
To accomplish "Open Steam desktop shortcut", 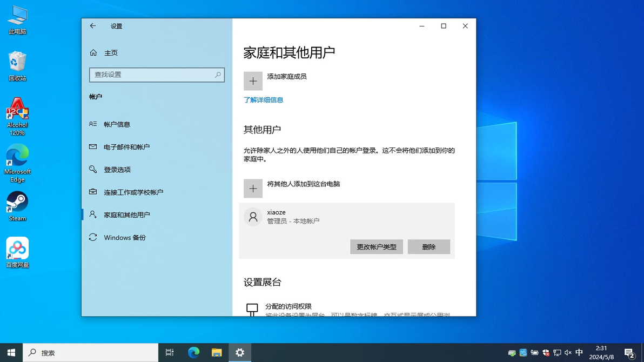I will pyautogui.click(x=17, y=206).
